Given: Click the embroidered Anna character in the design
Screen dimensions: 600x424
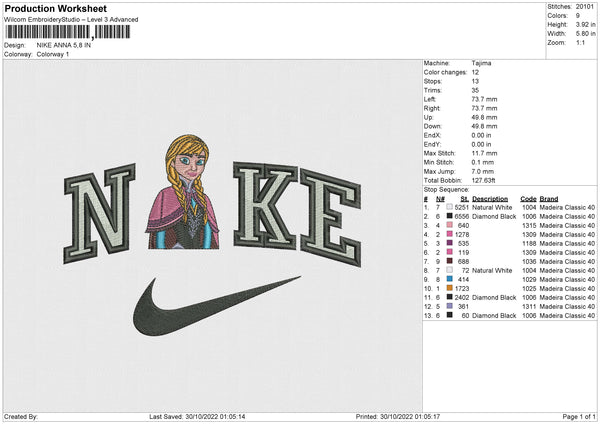Looking at the screenshot, I should (x=183, y=192).
